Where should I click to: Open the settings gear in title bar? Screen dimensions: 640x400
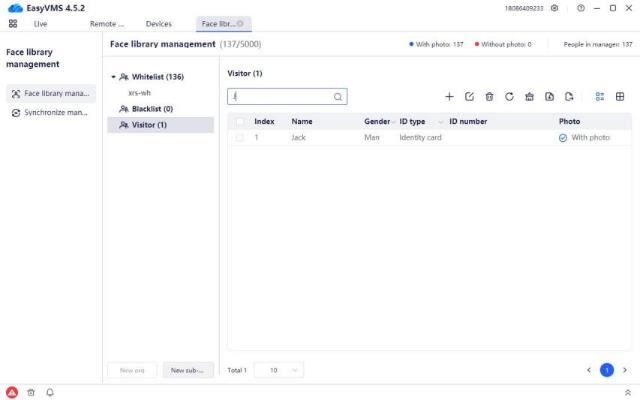coord(555,8)
